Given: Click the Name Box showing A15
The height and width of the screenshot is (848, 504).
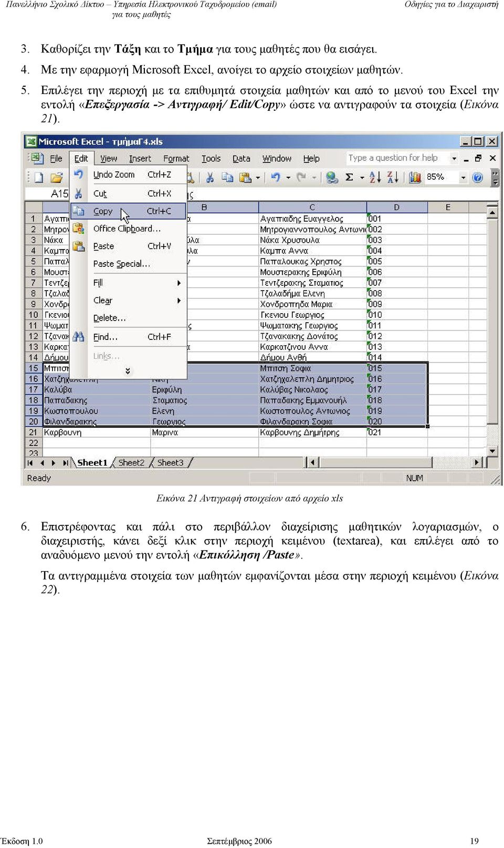Looking at the screenshot, I should pyautogui.click(x=48, y=193).
